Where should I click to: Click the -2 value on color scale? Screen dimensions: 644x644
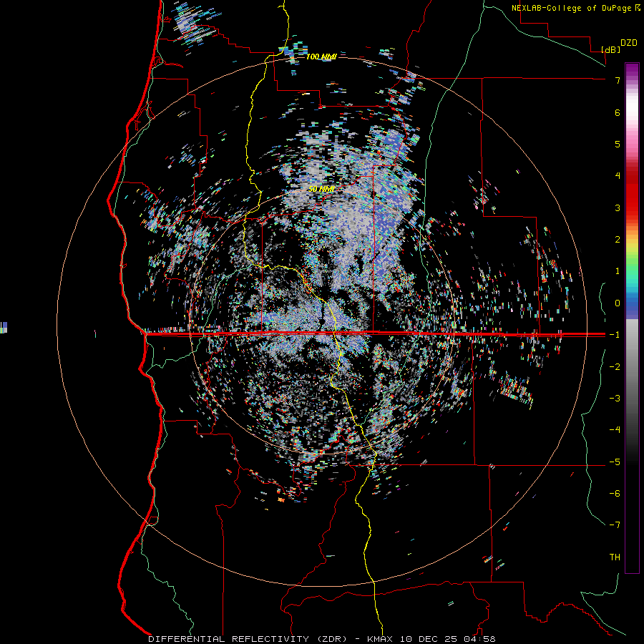coord(615,367)
